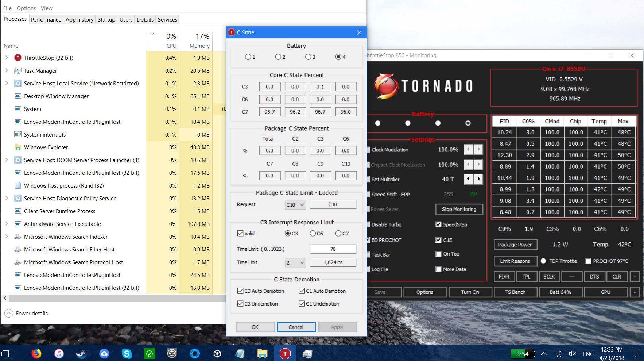Click Cancel in C State dialog
Viewport: 644px width, 361px height.
[296, 327]
